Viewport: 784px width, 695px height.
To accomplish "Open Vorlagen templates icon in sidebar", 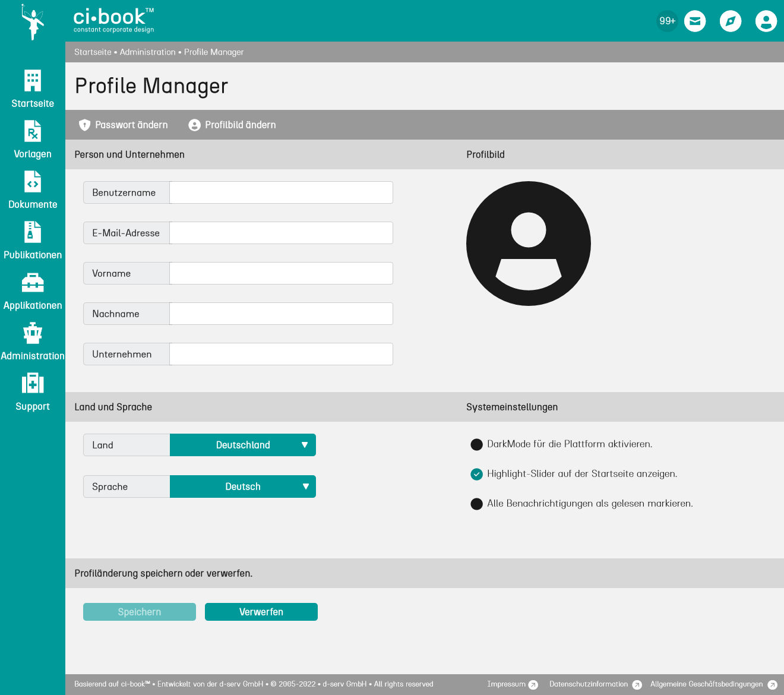I will pyautogui.click(x=33, y=131).
